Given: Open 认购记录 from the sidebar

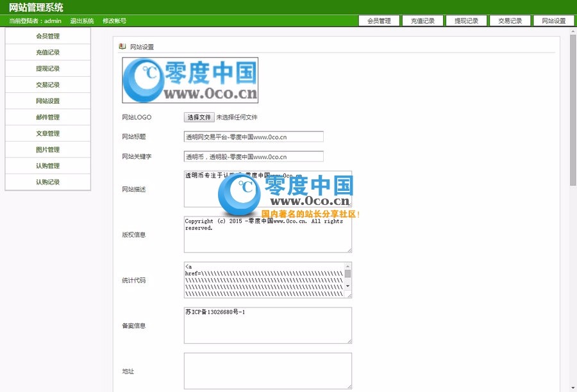Looking at the screenshot, I should pyautogui.click(x=47, y=181).
